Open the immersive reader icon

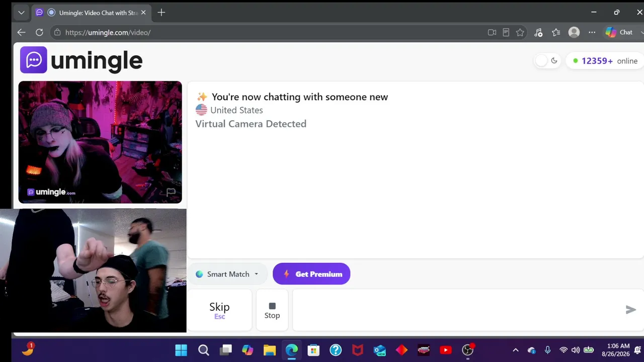pos(506,32)
